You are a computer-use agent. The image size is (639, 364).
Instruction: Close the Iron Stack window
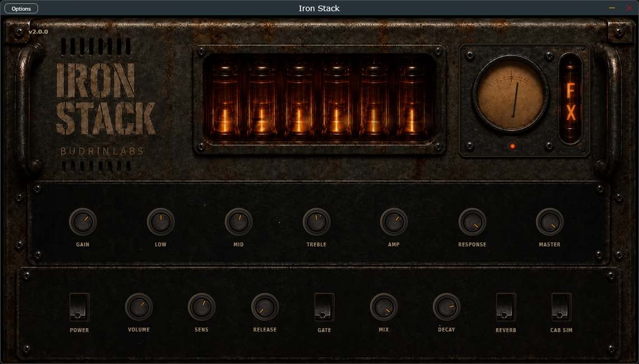(629, 8)
